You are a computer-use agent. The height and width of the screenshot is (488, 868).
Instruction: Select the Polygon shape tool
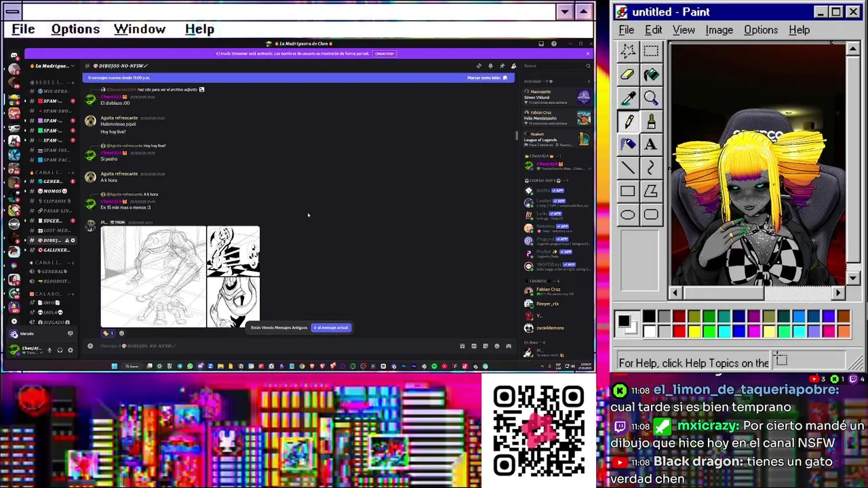651,191
